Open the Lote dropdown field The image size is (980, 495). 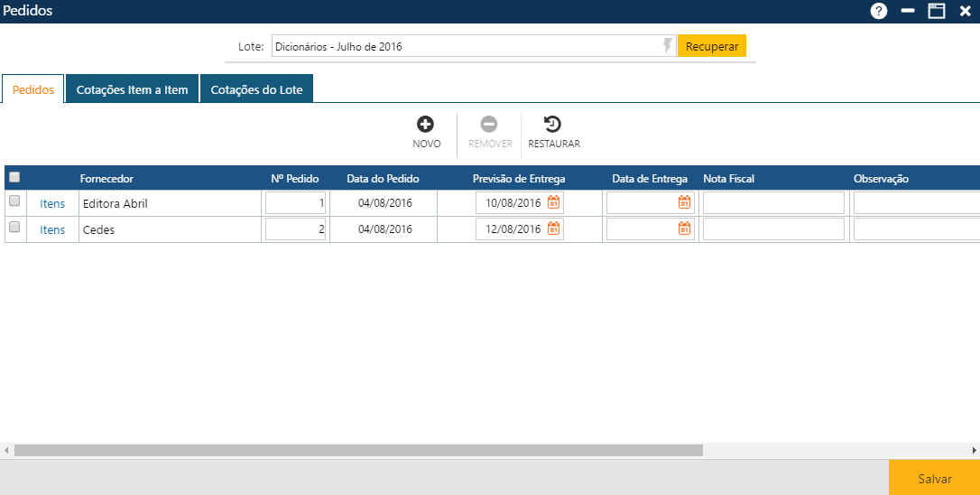465,46
